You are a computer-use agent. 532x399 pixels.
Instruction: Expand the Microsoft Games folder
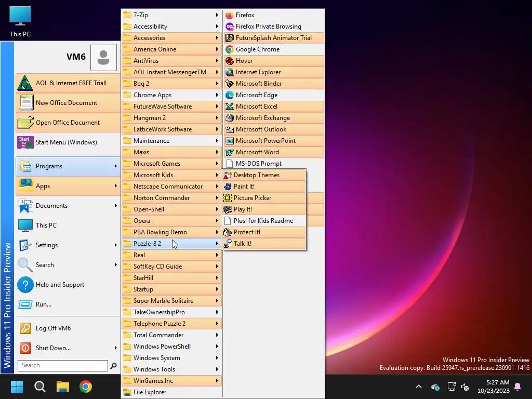coord(171,164)
